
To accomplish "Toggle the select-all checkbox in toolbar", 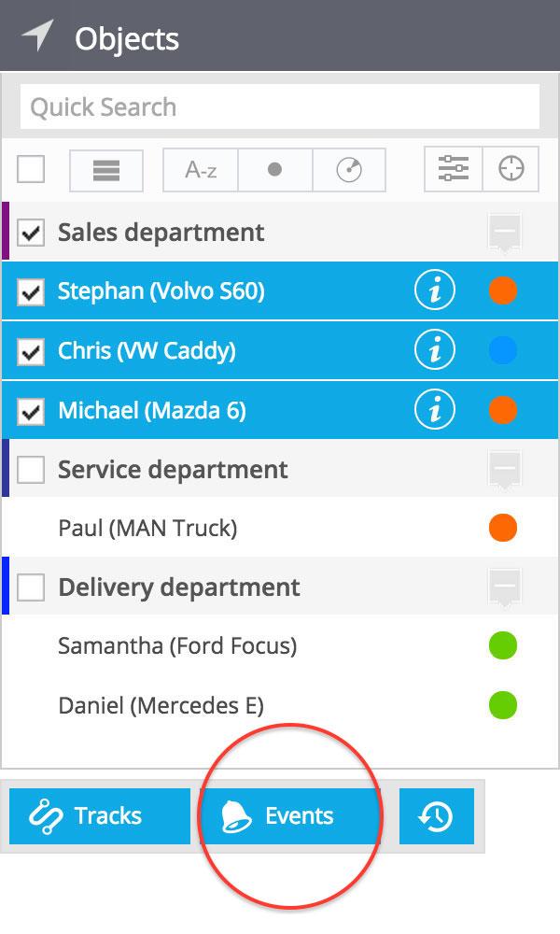I will pos(31,169).
